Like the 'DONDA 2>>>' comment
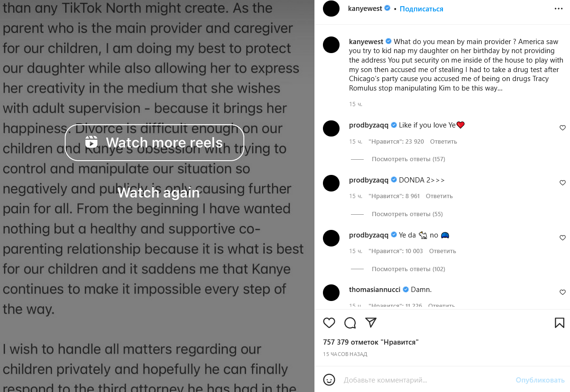Viewport: 570px width, 392px height. click(562, 183)
